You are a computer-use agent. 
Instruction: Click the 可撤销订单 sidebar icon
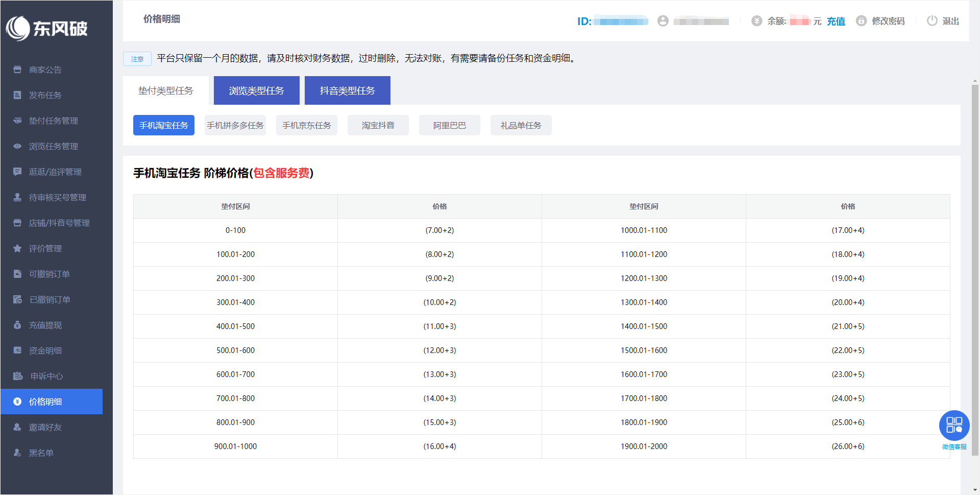17,274
